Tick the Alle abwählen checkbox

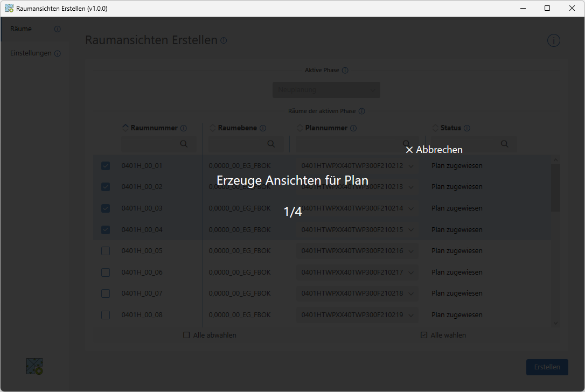tap(187, 335)
